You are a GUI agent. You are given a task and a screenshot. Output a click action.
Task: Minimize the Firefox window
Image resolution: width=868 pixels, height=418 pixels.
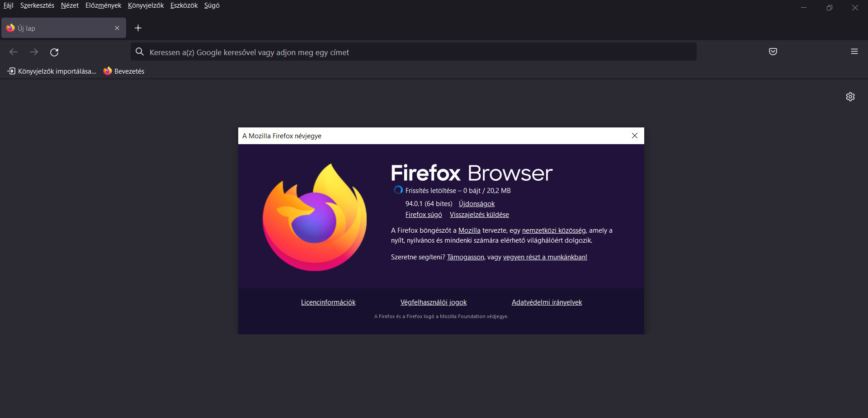pyautogui.click(x=804, y=8)
